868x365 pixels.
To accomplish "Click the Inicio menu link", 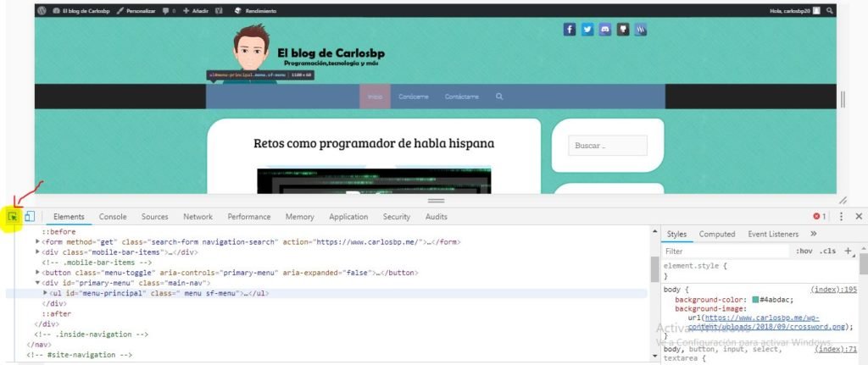I will [x=375, y=97].
